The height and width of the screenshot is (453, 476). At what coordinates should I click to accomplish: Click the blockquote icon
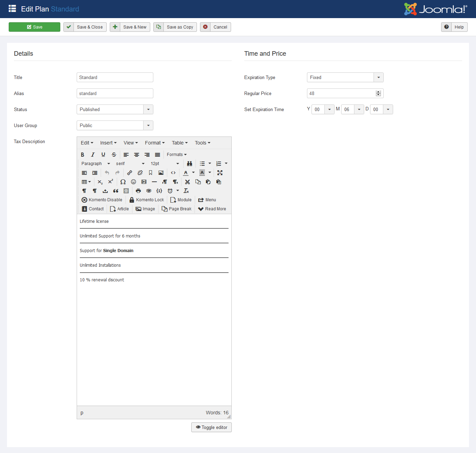coord(116,191)
